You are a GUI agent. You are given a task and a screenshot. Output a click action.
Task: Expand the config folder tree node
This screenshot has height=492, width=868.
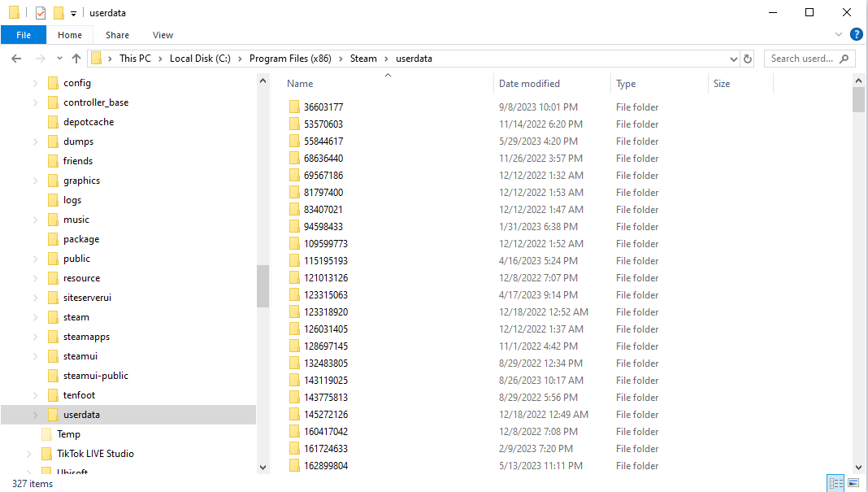coord(35,83)
